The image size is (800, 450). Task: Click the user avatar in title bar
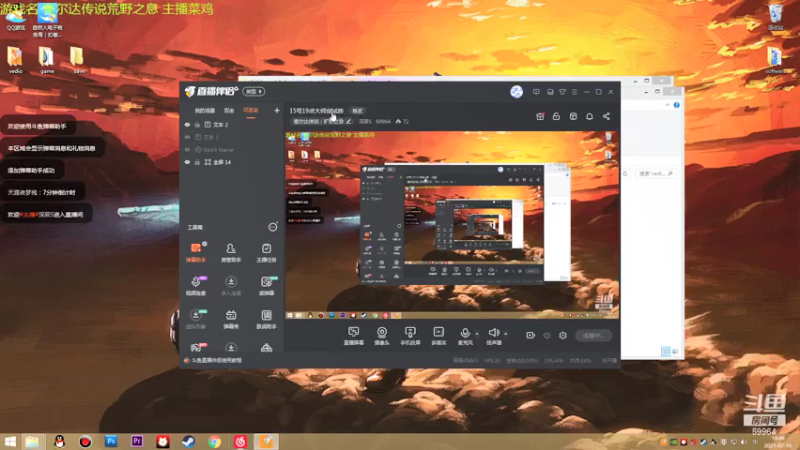click(x=516, y=92)
